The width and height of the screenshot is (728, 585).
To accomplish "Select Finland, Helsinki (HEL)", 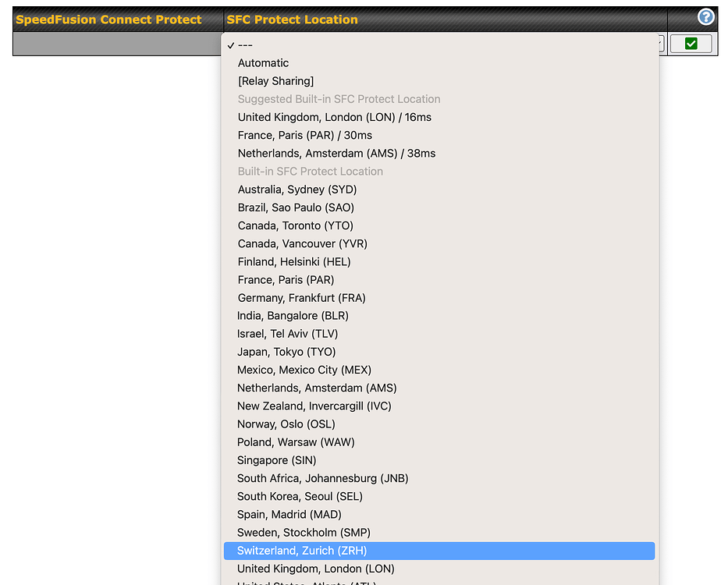I will tap(439, 262).
